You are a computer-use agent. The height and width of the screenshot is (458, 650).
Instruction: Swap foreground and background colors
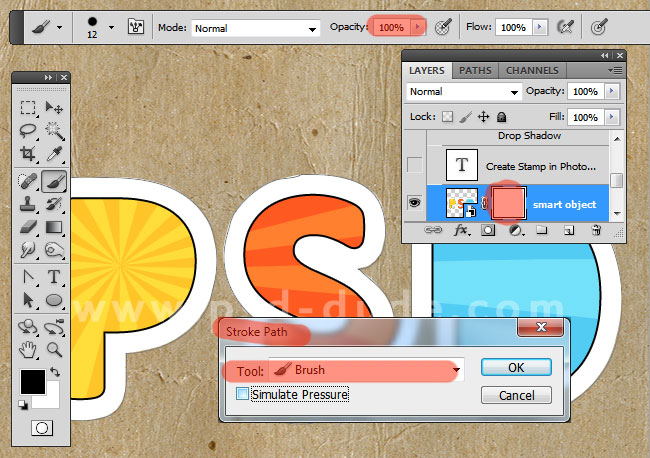[x=55, y=372]
